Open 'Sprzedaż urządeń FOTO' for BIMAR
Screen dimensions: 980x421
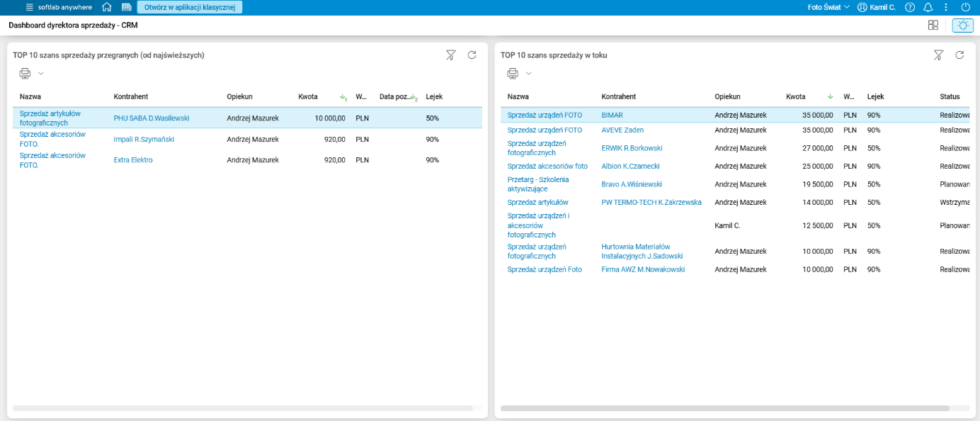pyautogui.click(x=545, y=115)
